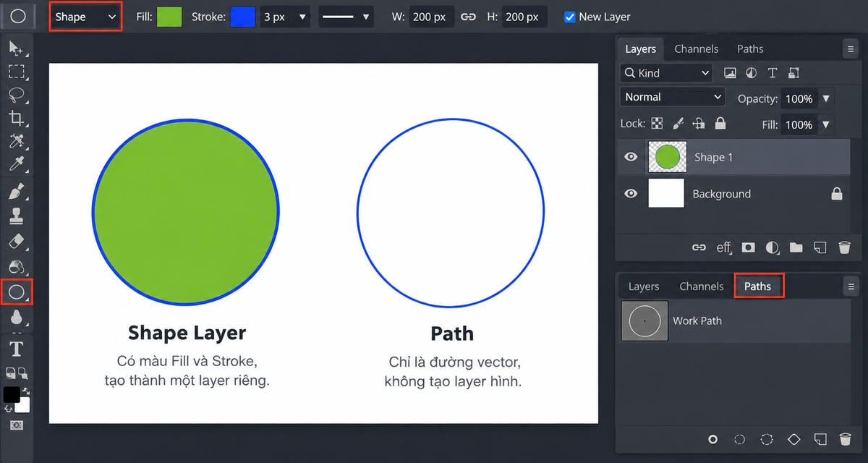Select the Brush tool
The height and width of the screenshot is (463, 868).
pyautogui.click(x=16, y=192)
